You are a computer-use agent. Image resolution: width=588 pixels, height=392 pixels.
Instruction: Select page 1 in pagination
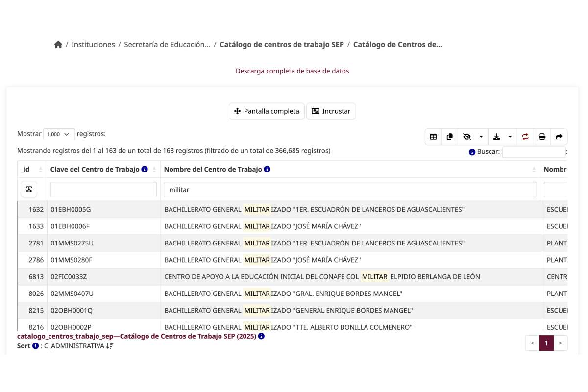546,343
